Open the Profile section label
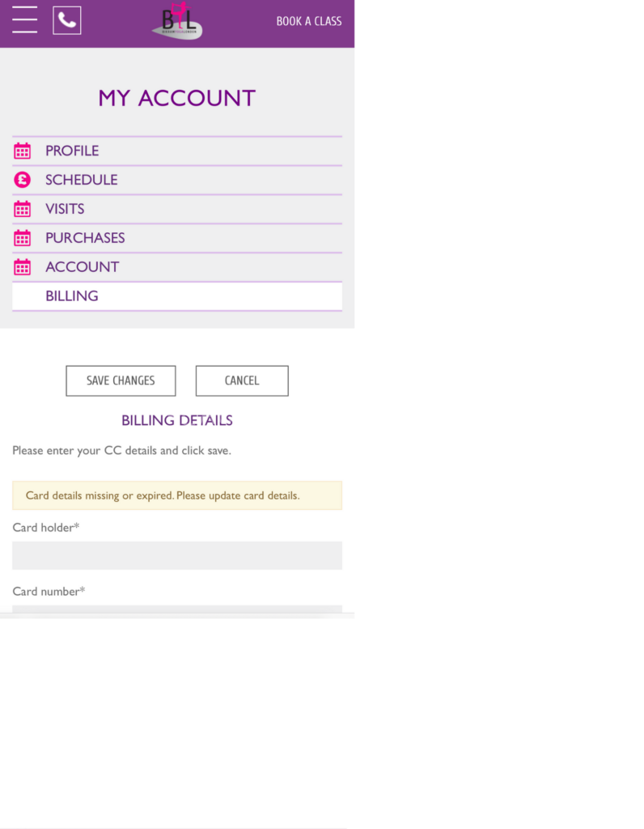This screenshot has width=644, height=829. (x=72, y=151)
